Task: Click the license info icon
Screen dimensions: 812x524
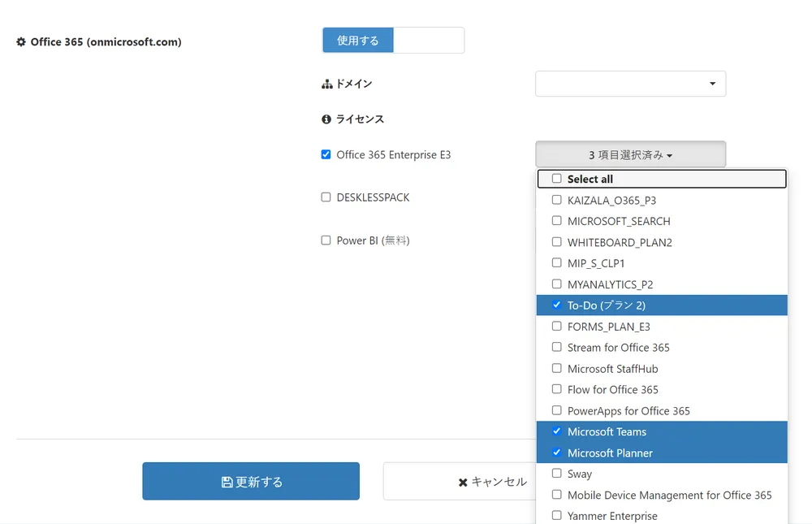Action: [x=326, y=119]
